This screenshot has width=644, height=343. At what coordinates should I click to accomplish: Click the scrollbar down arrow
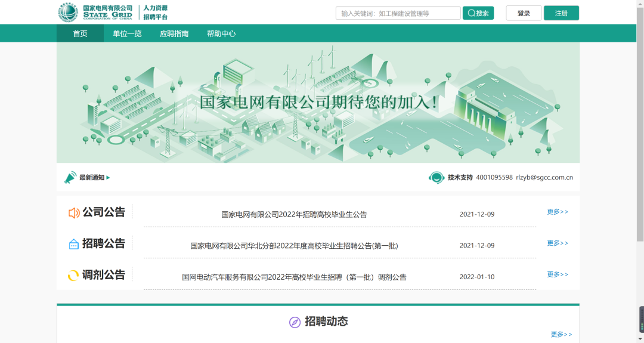click(640, 339)
